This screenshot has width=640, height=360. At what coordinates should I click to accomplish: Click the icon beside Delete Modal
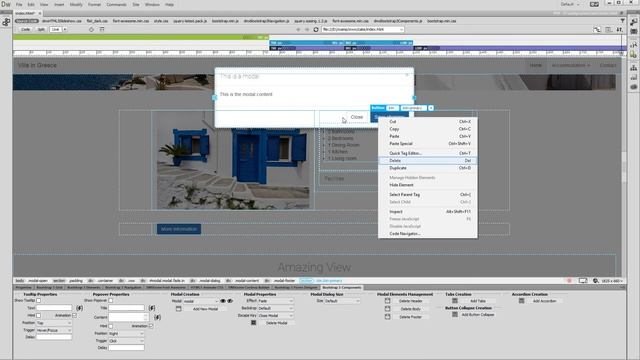(x=253, y=323)
